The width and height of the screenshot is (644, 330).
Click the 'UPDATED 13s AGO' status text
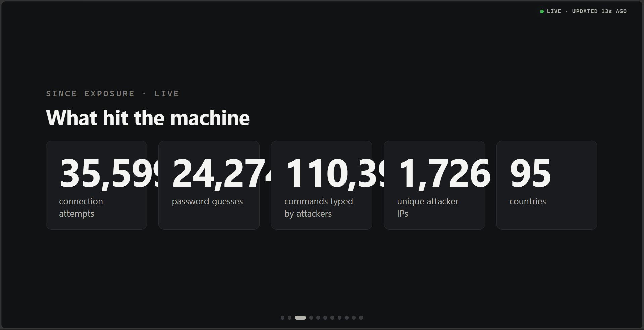(599, 11)
